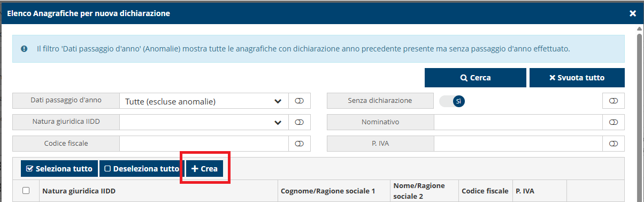
Task: Sort by Cognome/Ragione sociale 1 column header
Action: [328, 190]
